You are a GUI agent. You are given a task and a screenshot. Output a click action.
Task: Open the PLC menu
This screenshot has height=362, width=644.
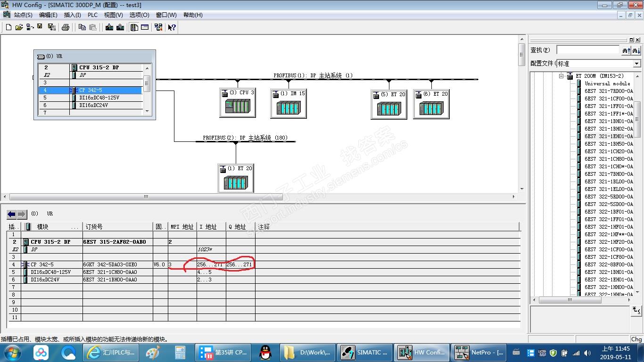(x=92, y=15)
